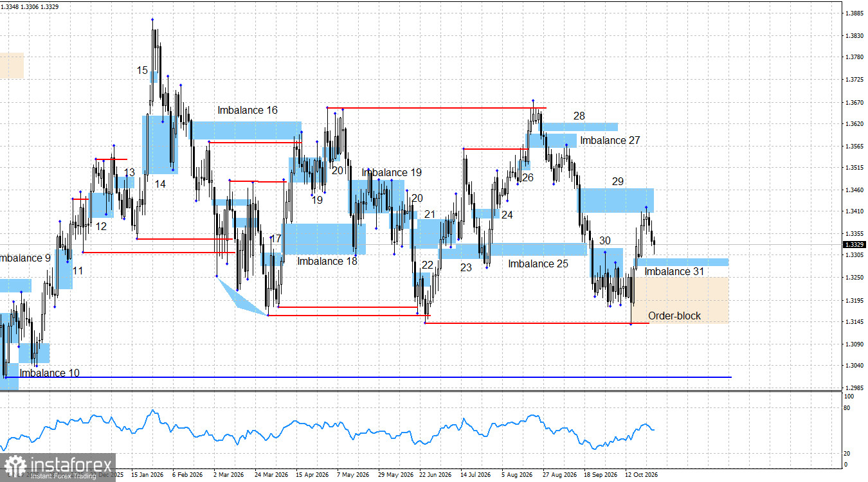Select the 7 May 2026 date label
This screenshot has height=482, width=868.
353,475
